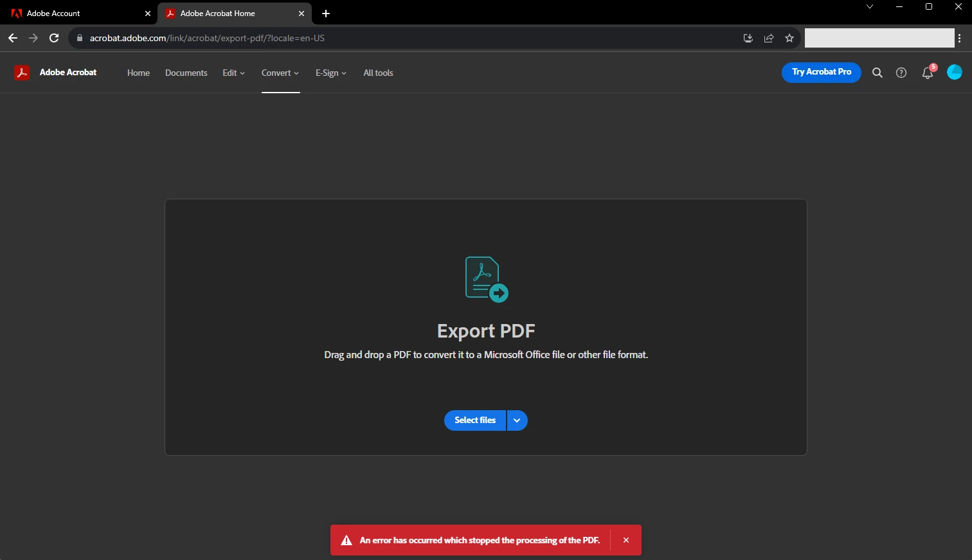The height and width of the screenshot is (560, 972).
Task: Select the Adobe Acrobat Home tab
Action: (x=235, y=14)
